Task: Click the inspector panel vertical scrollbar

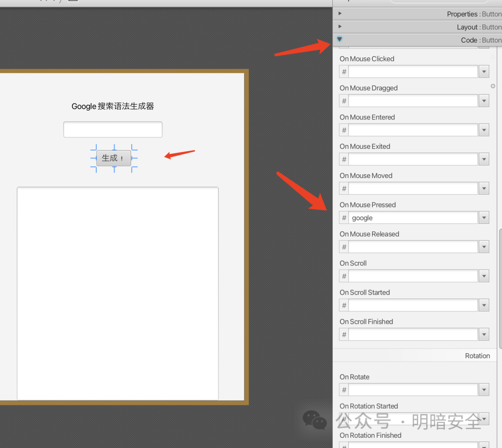Action: 500,289
